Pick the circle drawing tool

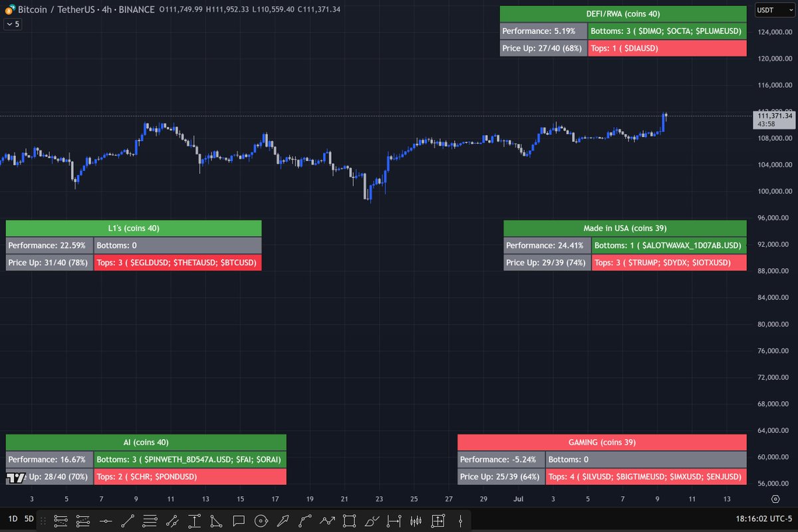pyautogui.click(x=261, y=521)
